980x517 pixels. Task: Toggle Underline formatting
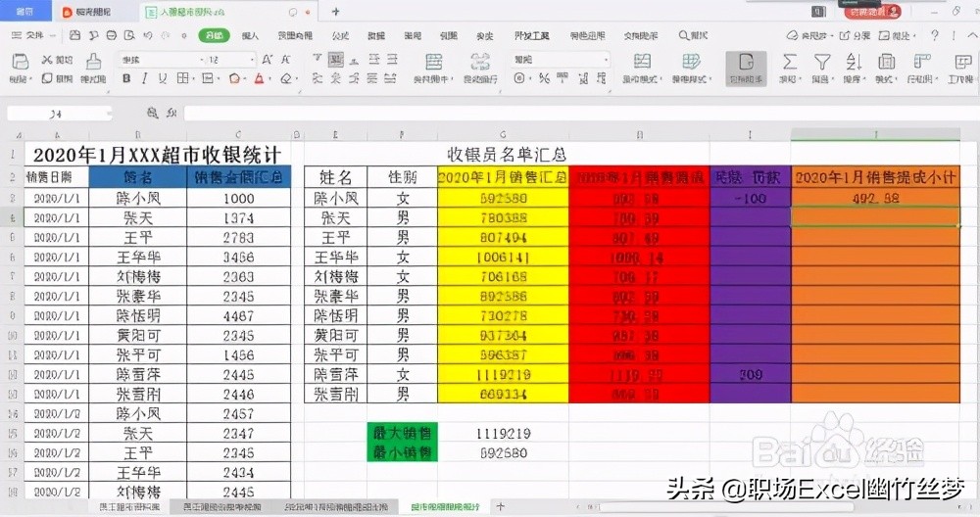163,78
